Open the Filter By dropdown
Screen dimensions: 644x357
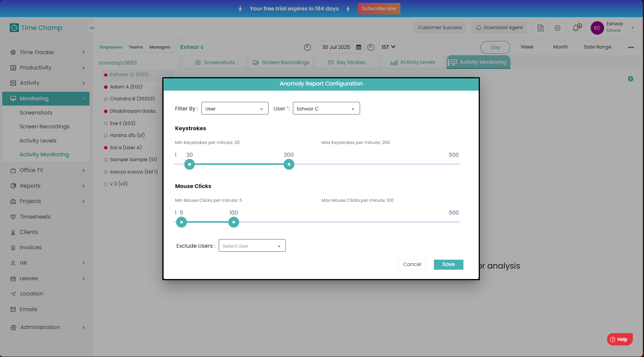pos(235,109)
